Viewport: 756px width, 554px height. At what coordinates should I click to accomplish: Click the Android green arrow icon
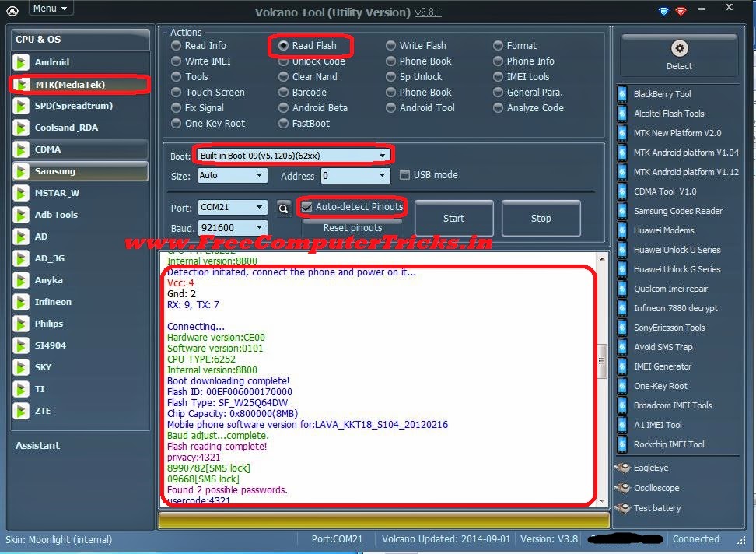coord(21,62)
